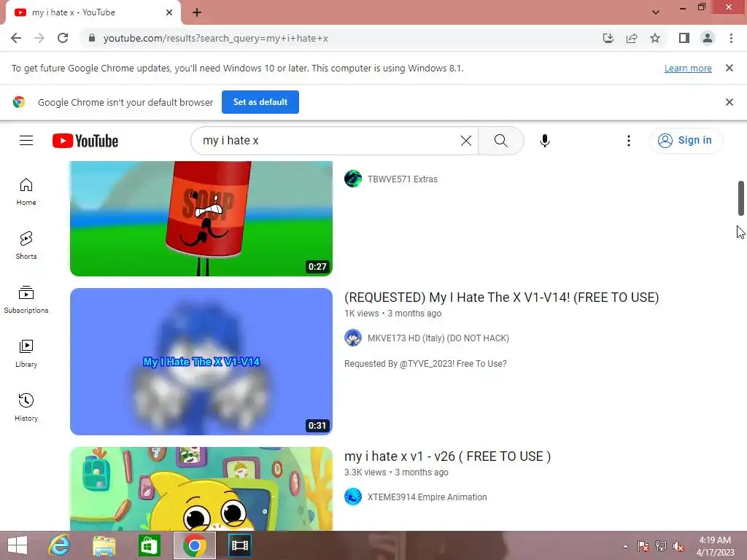This screenshot has height=560, width=747.
Task: Open the install app icon in address bar
Action: coord(608,38)
